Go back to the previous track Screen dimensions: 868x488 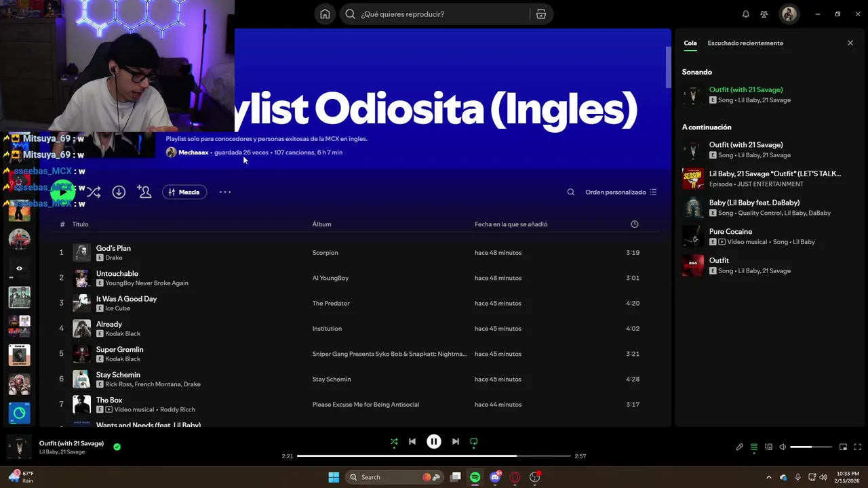point(412,442)
